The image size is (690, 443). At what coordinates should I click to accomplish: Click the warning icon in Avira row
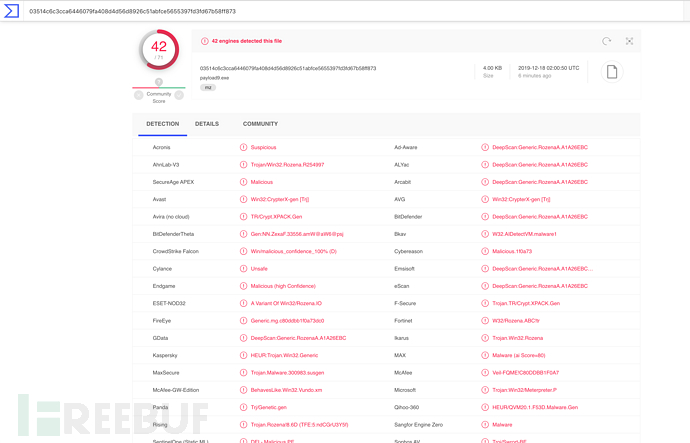point(243,217)
